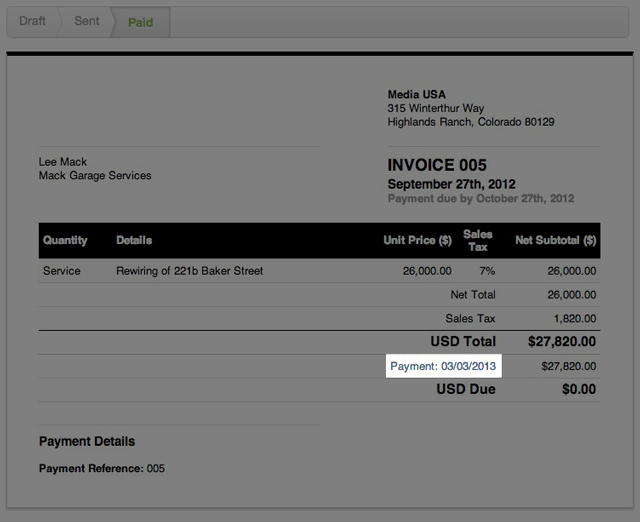Select the Rewiring of 221b Baker Street item
The width and height of the screenshot is (640, 522).
tap(190, 271)
